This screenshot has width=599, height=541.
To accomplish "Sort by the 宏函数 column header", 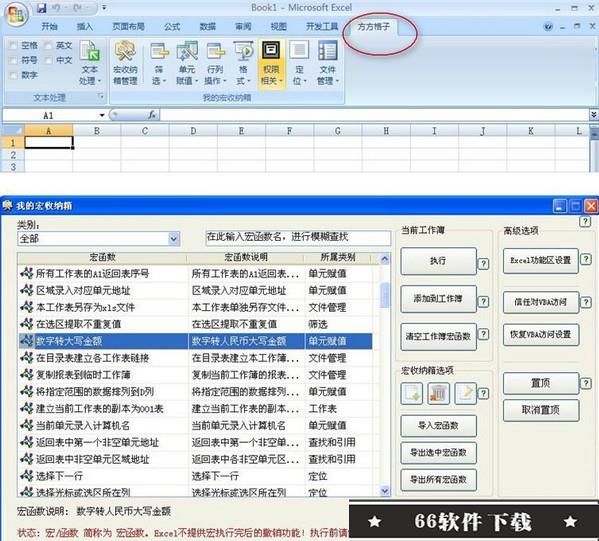I will (x=102, y=258).
